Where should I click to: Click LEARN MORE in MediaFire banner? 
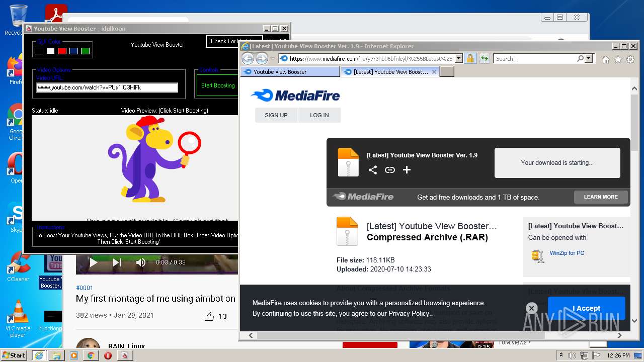601,197
